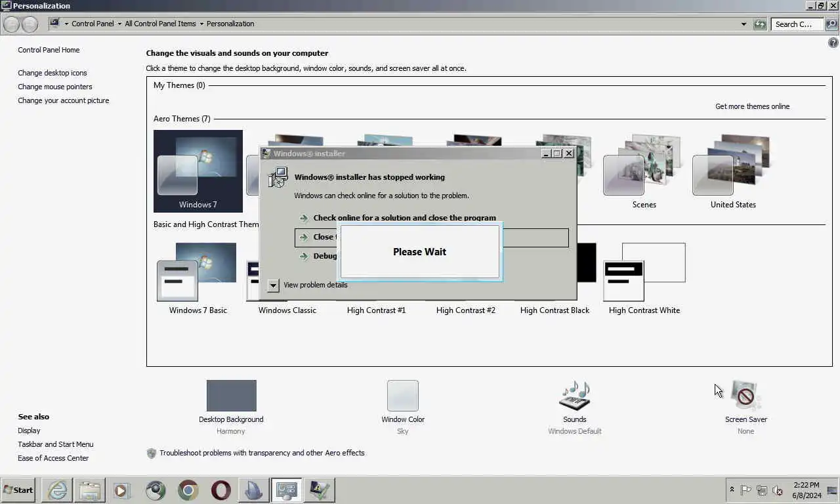The height and width of the screenshot is (504, 840).
Task: Click the shield icon beside Troubleshoot link
Action: (152, 453)
